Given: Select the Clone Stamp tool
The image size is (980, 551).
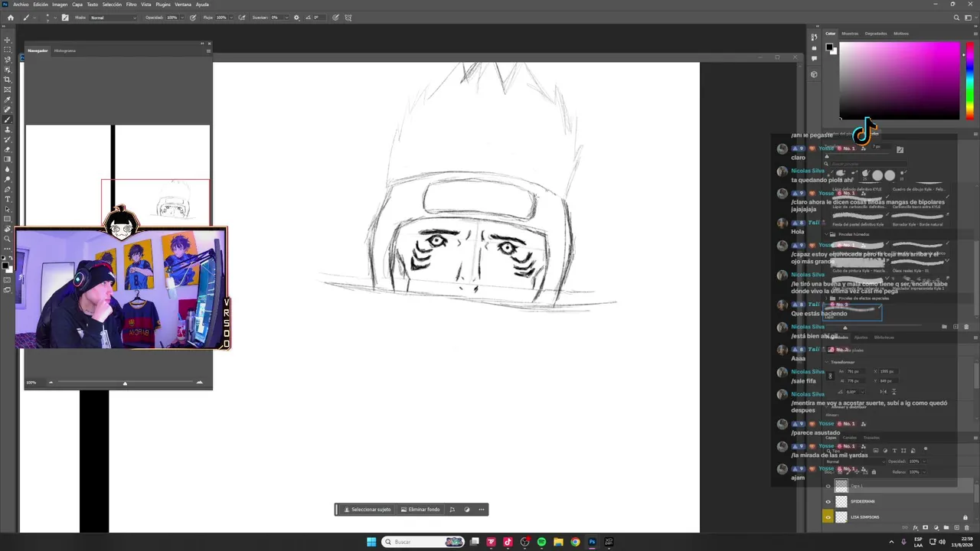Looking at the screenshot, I should 8,129.
